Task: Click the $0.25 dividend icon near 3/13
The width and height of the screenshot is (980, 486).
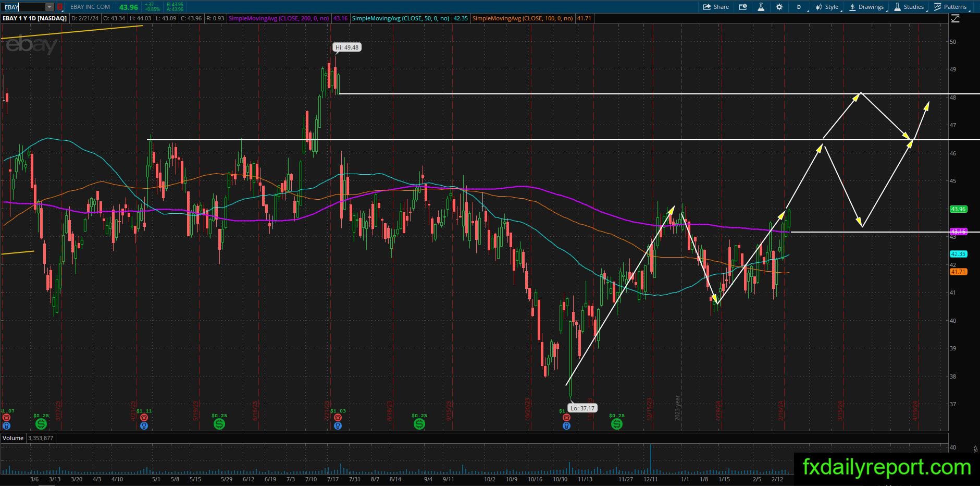Action: click(41, 424)
